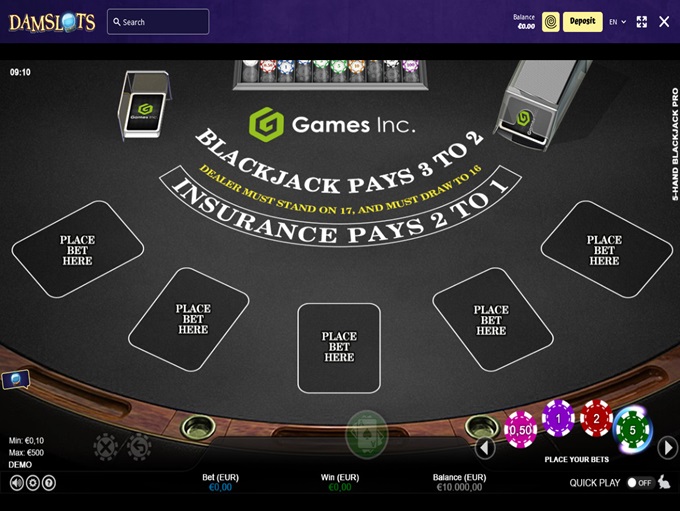Click the Deposit button
This screenshot has width=680, height=511.
(582, 22)
